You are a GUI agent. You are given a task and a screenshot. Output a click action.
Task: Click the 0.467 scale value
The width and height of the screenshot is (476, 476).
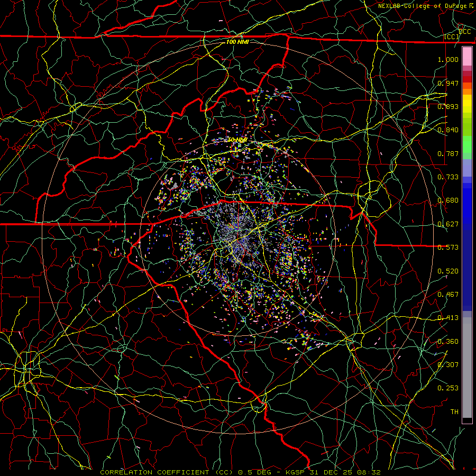tap(448, 294)
